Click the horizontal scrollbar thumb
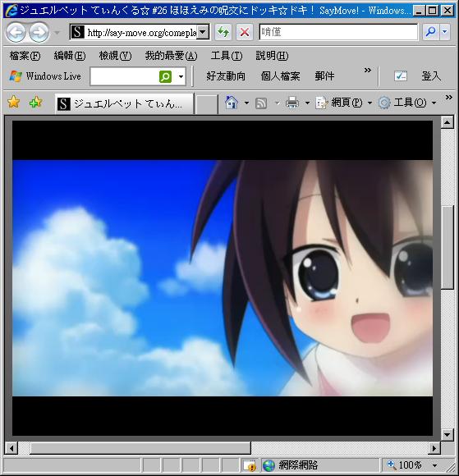The height and width of the screenshot is (476, 459). pyautogui.click(x=140, y=448)
